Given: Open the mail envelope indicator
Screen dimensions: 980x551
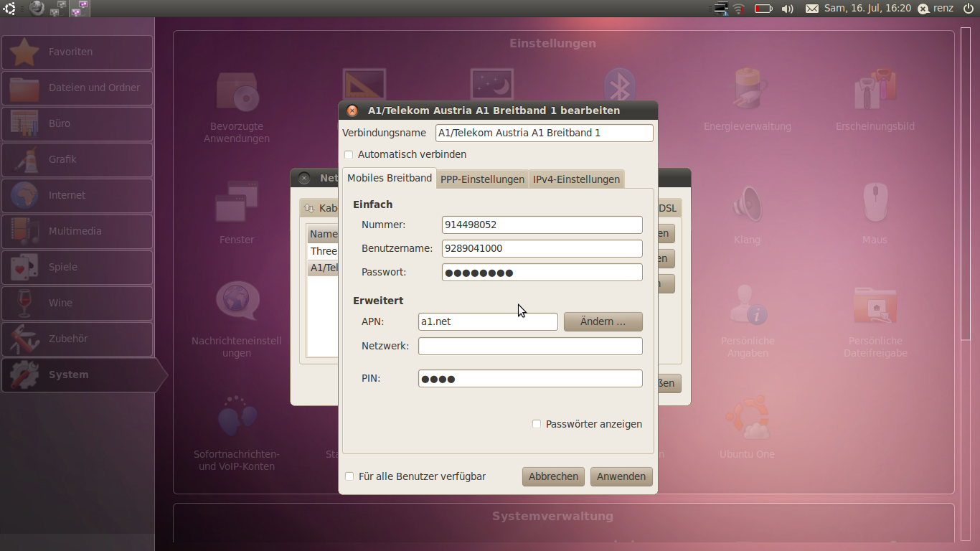Looking at the screenshot, I should [x=811, y=9].
